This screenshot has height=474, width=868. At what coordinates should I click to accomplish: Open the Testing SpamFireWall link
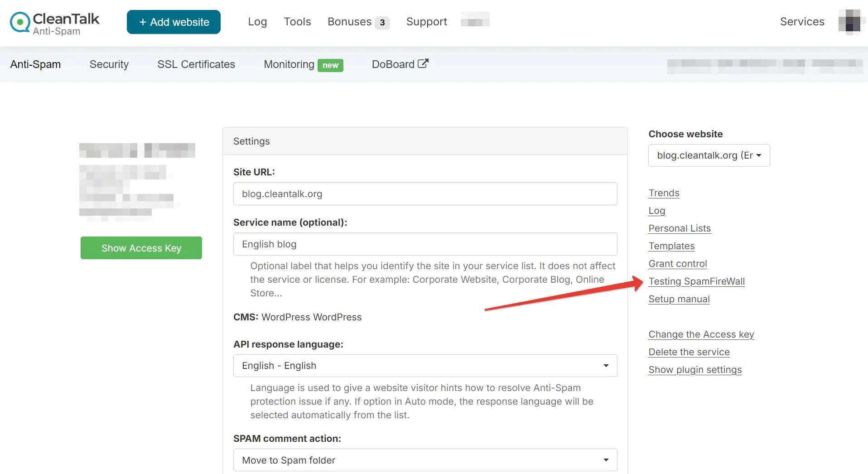click(696, 281)
